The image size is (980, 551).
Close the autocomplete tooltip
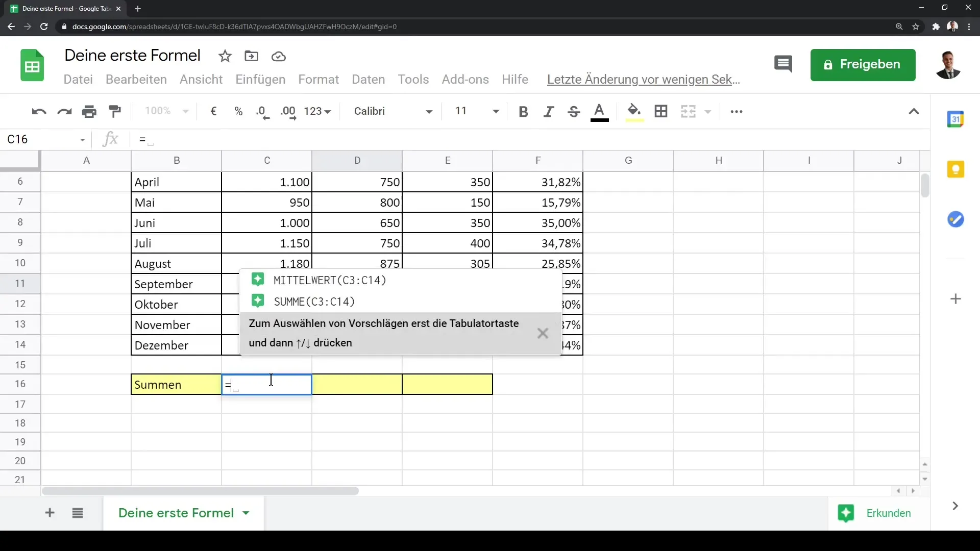[543, 332]
